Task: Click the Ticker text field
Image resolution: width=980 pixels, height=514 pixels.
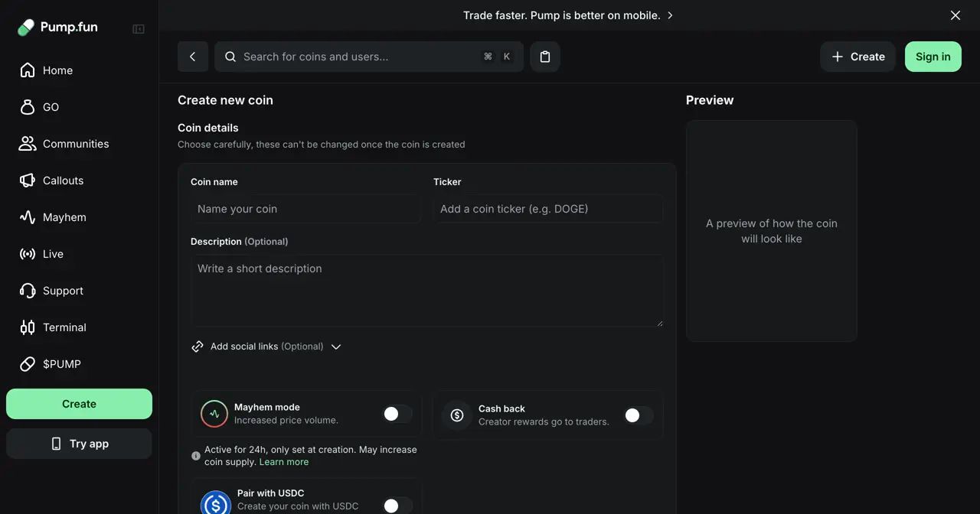Action: [548, 209]
